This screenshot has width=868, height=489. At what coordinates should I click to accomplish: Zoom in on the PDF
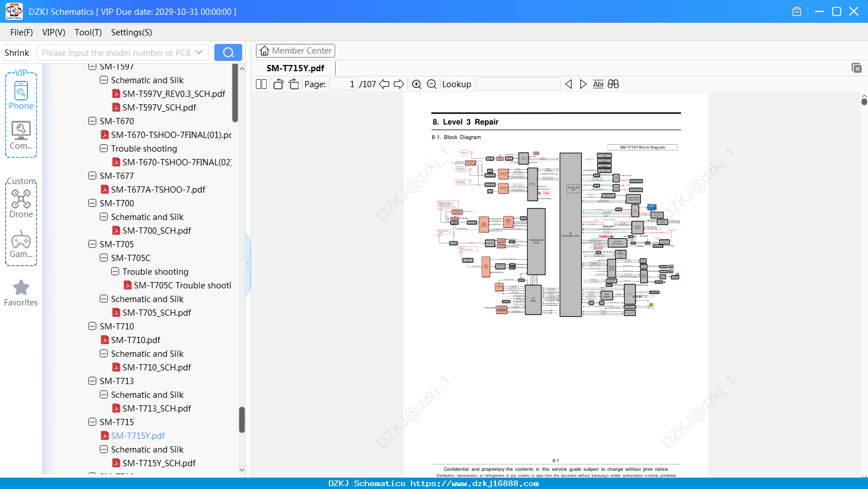(417, 84)
